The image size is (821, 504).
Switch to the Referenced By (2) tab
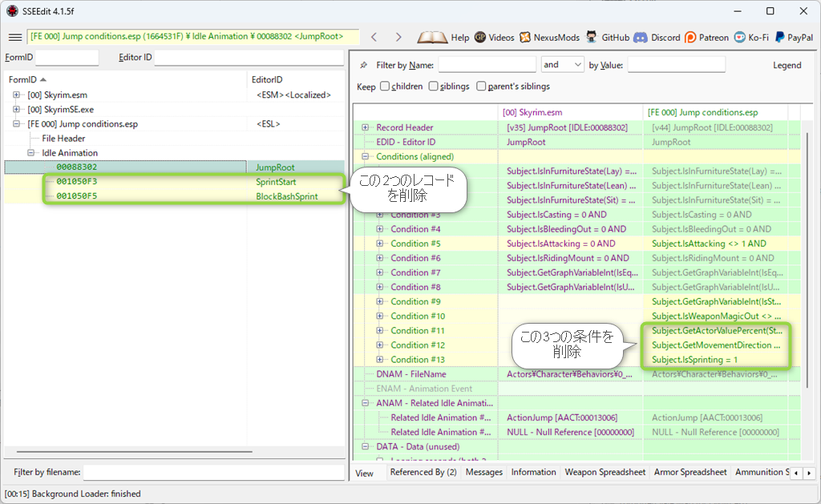(423, 472)
